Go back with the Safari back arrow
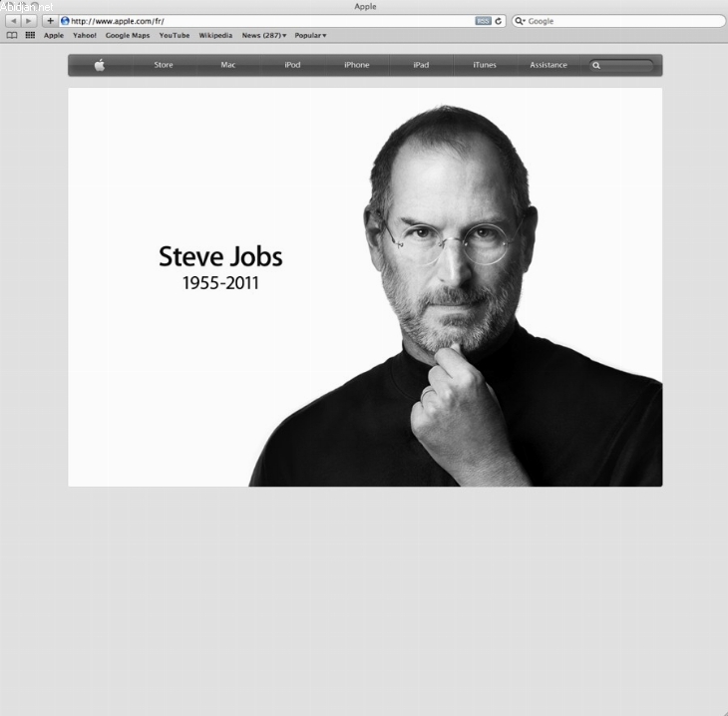 click(x=13, y=21)
